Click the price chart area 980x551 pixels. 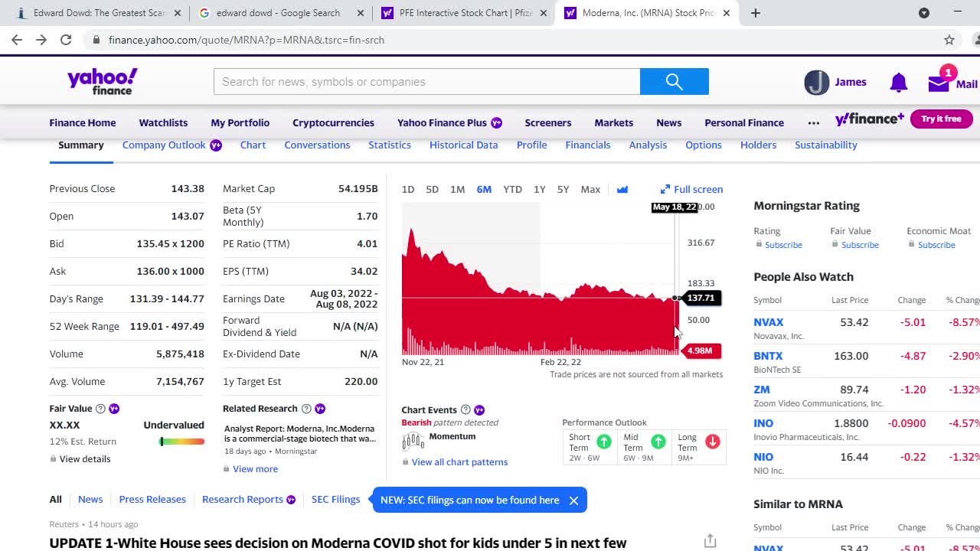pos(540,279)
